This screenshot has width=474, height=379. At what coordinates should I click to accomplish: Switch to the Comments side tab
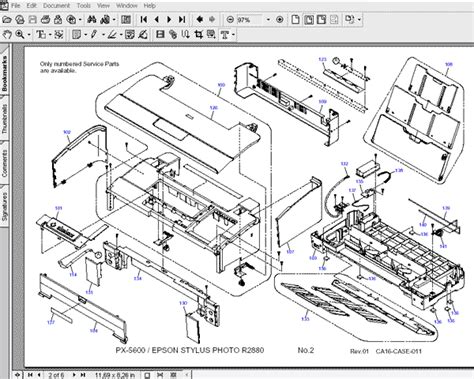(x=4, y=162)
